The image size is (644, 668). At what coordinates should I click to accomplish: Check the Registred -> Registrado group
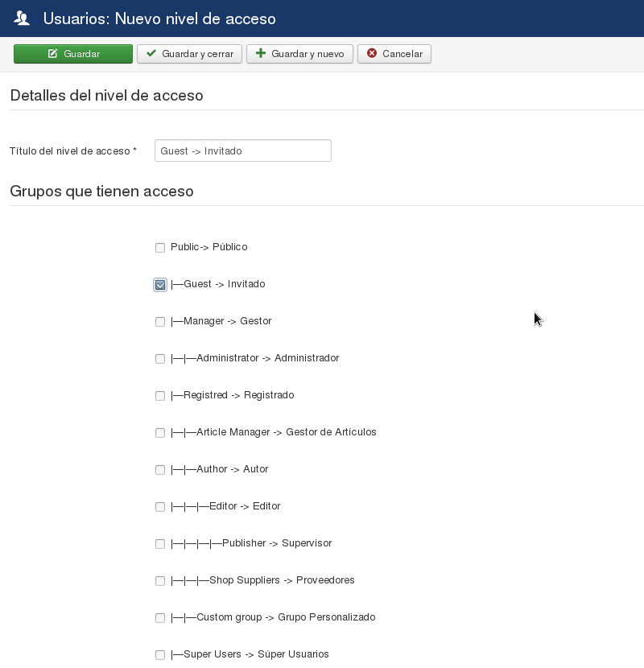(160, 396)
